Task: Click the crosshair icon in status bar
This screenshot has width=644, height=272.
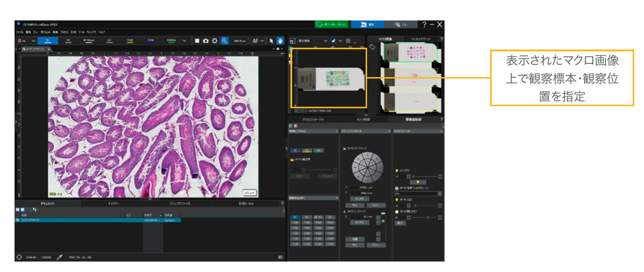Action: (19, 257)
